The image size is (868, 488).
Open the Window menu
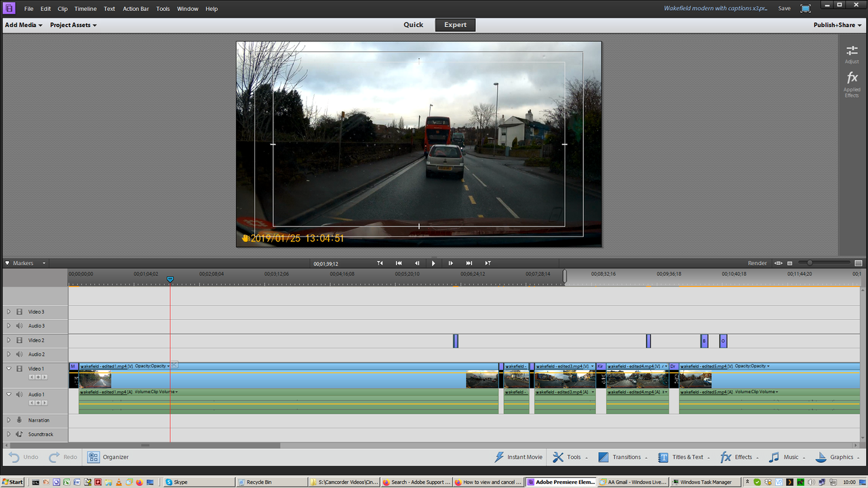(188, 9)
